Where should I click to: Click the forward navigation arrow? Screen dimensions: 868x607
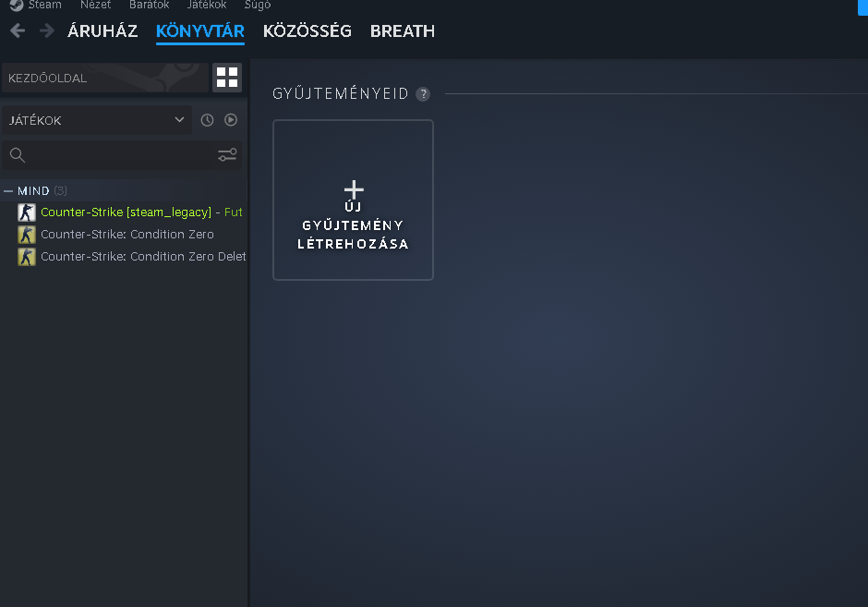[x=46, y=30]
